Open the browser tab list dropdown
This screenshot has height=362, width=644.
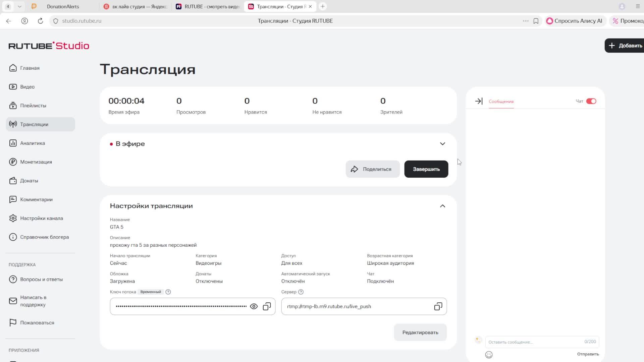(19, 6)
